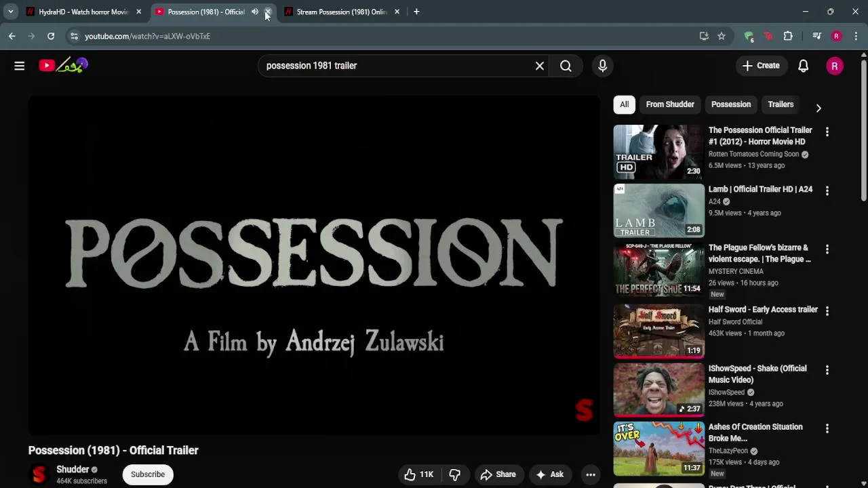Image resolution: width=868 pixels, height=488 pixels.
Task: Open a new browser tab
Action: coord(416,12)
